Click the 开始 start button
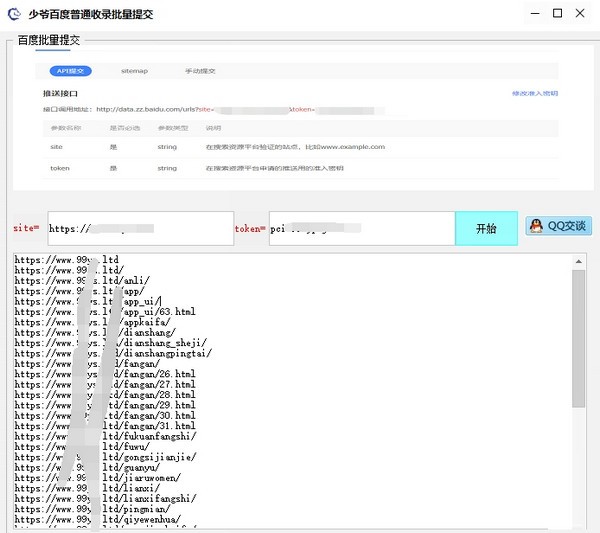Image resolution: width=600 pixels, height=533 pixels. 486,228
